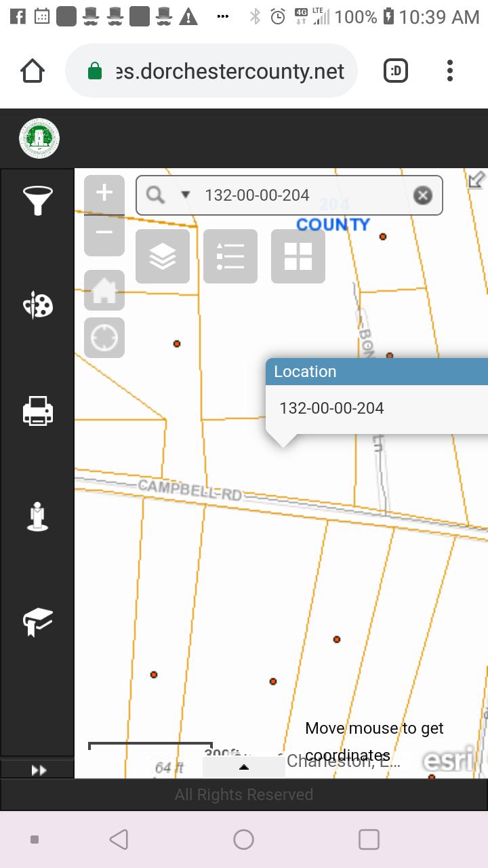
Task: Open the legend list button
Action: [x=230, y=256]
